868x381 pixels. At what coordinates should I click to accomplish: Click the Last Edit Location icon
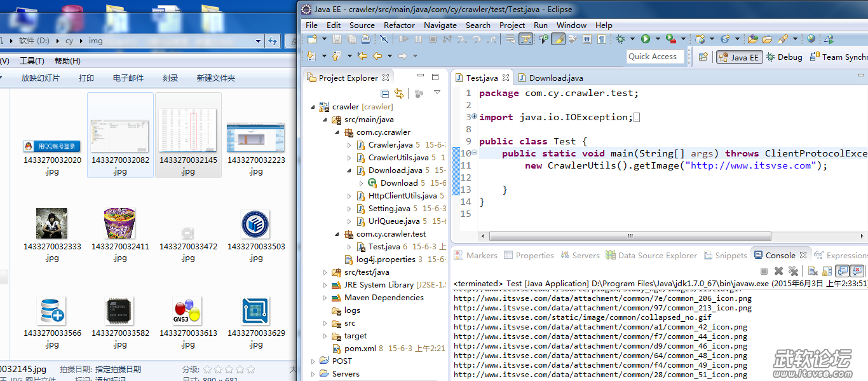coord(362,56)
